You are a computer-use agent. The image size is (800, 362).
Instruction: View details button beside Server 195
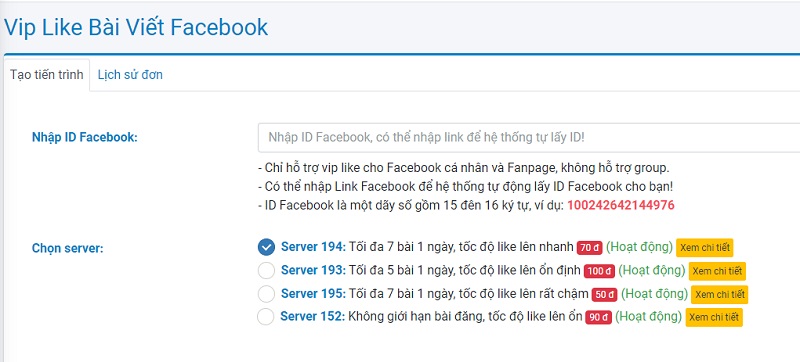720,294
